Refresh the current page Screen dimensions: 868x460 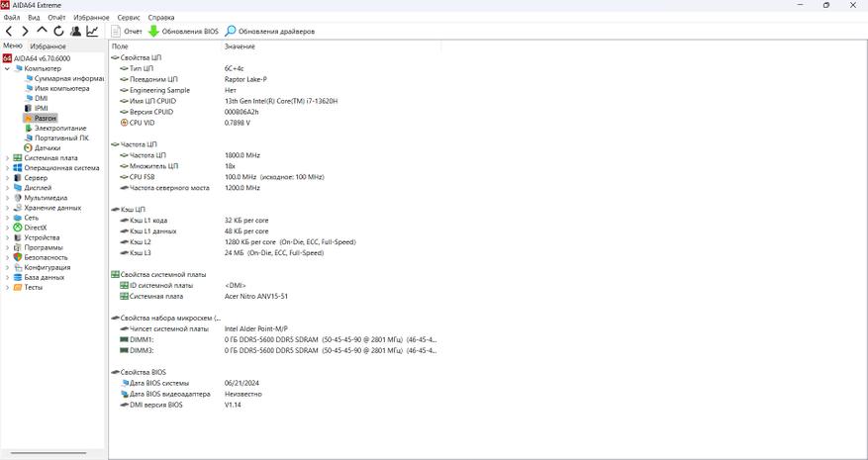(58, 32)
